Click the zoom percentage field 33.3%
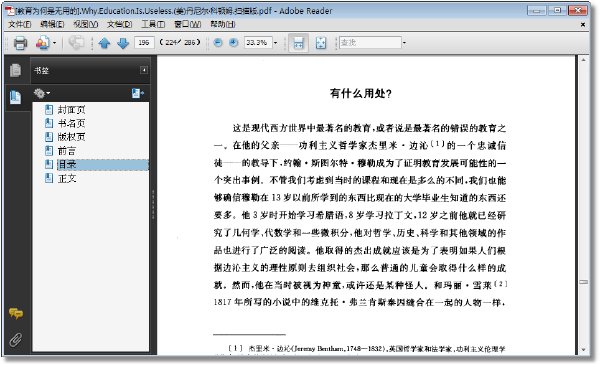Image resolution: width=600 pixels, height=366 pixels. pyautogui.click(x=258, y=42)
